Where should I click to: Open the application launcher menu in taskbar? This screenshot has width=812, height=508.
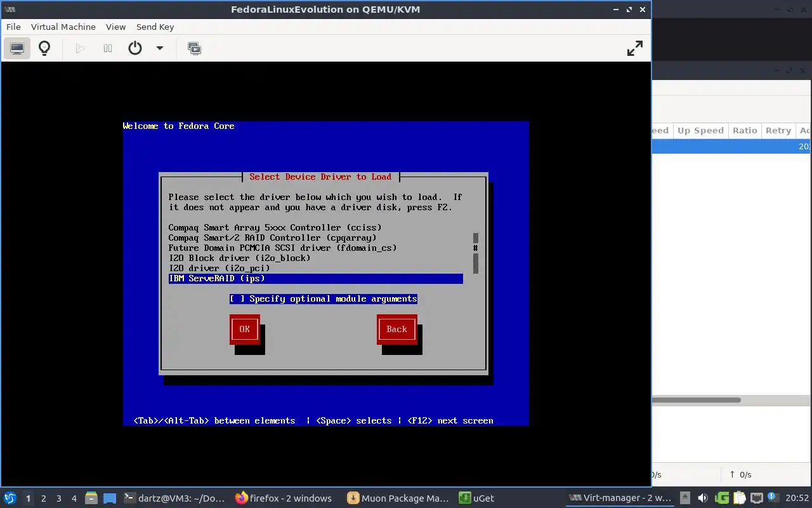pyautogui.click(x=10, y=498)
